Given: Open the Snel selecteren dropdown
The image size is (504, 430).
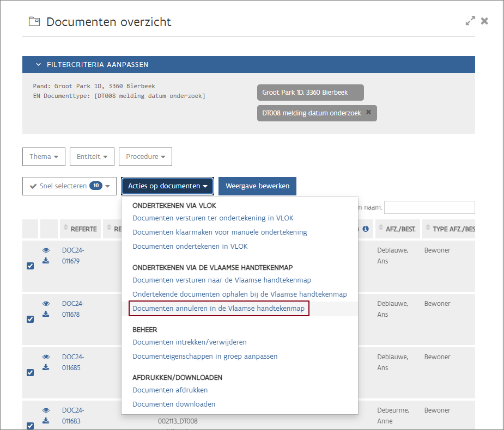Looking at the screenshot, I should (x=69, y=186).
